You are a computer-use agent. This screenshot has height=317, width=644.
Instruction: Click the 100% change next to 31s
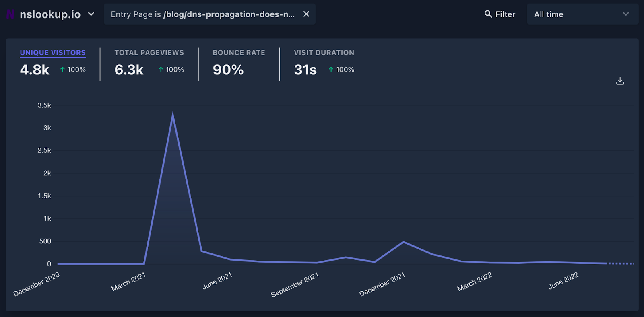click(x=345, y=70)
